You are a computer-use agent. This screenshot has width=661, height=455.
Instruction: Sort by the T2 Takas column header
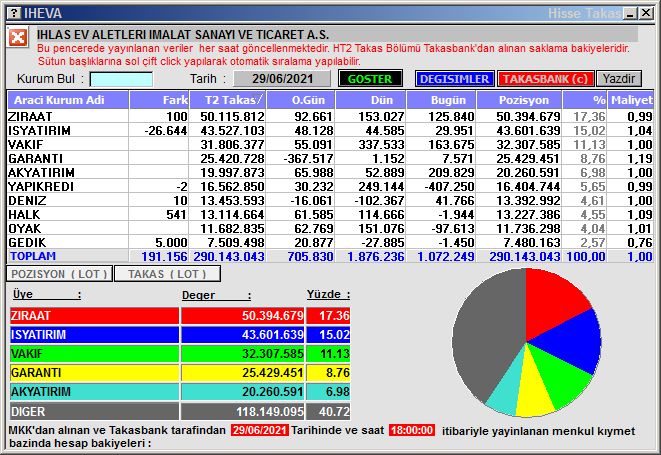(228, 100)
